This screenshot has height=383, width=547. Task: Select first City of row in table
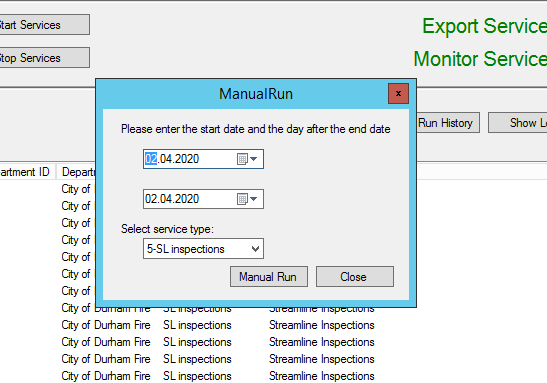(x=76, y=189)
